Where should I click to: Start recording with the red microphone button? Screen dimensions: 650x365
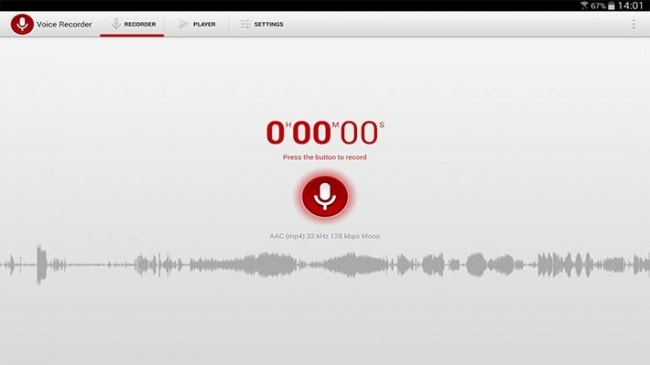pos(325,197)
